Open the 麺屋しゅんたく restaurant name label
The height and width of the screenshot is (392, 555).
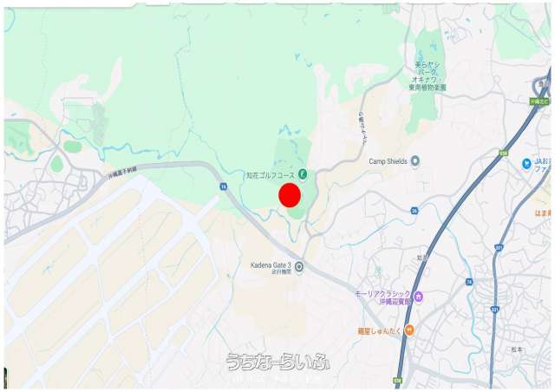tap(380, 331)
